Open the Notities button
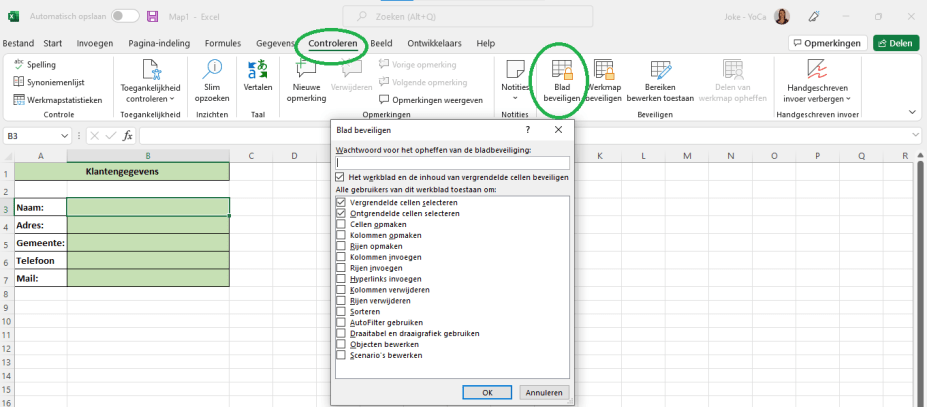The width and height of the screenshot is (927, 407). pos(515,81)
